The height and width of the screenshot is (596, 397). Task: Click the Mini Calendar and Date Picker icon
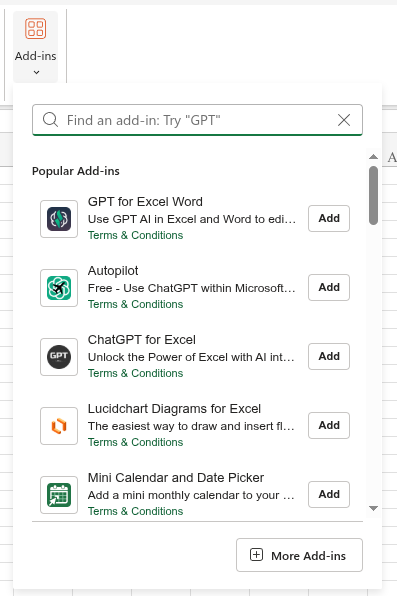point(59,495)
